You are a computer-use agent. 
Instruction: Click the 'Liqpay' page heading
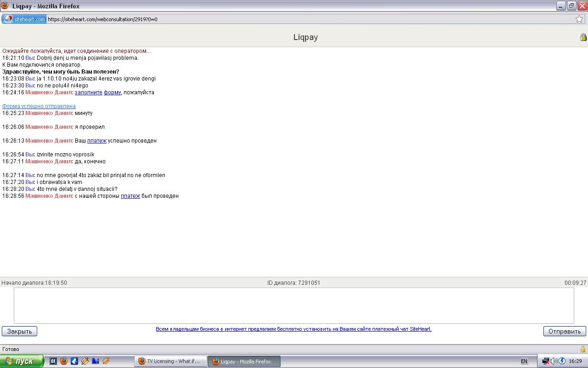[305, 37]
